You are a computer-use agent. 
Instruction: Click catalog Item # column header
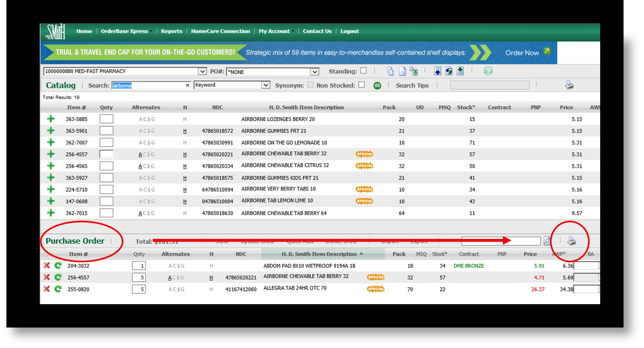pyautogui.click(x=76, y=107)
